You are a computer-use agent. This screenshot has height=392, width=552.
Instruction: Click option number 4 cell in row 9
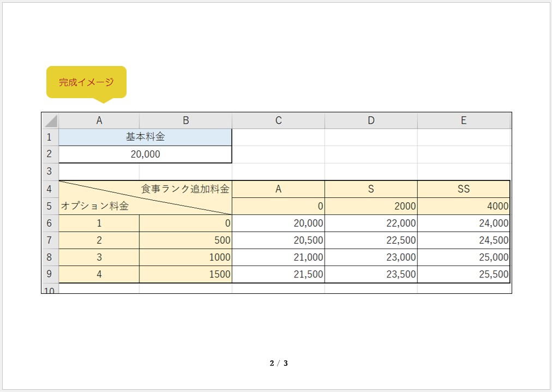coord(99,274)
